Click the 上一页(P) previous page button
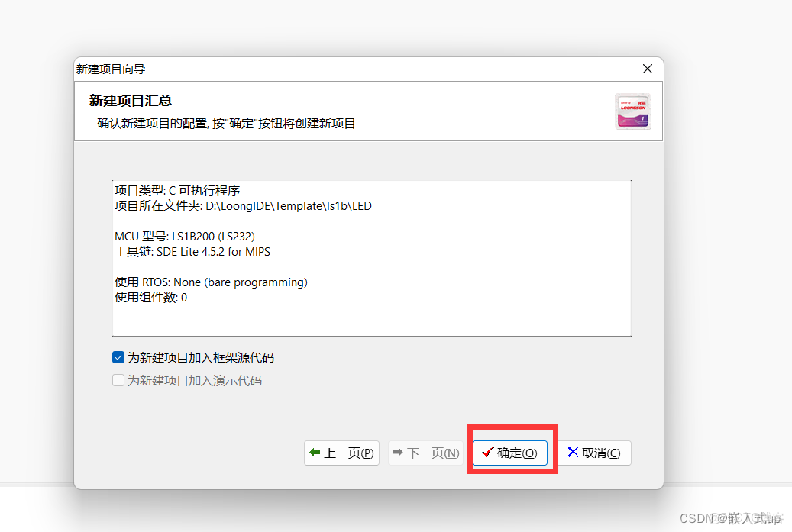This screenshot has height=532, width=792. 341,453
